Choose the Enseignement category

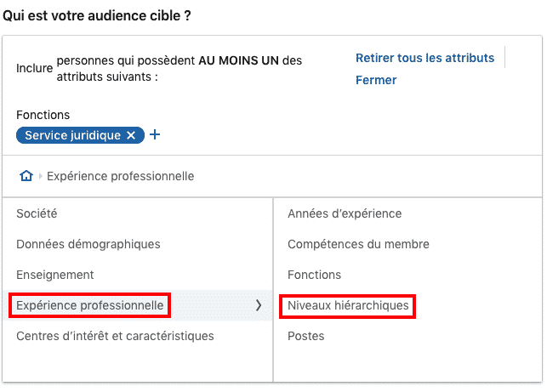coord(55,275)
